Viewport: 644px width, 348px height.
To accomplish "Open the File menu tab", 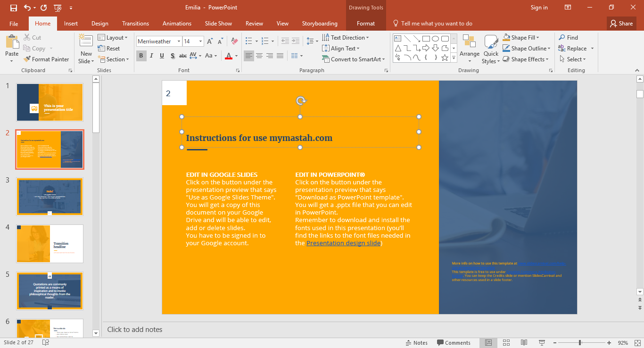I will point(14,24).
